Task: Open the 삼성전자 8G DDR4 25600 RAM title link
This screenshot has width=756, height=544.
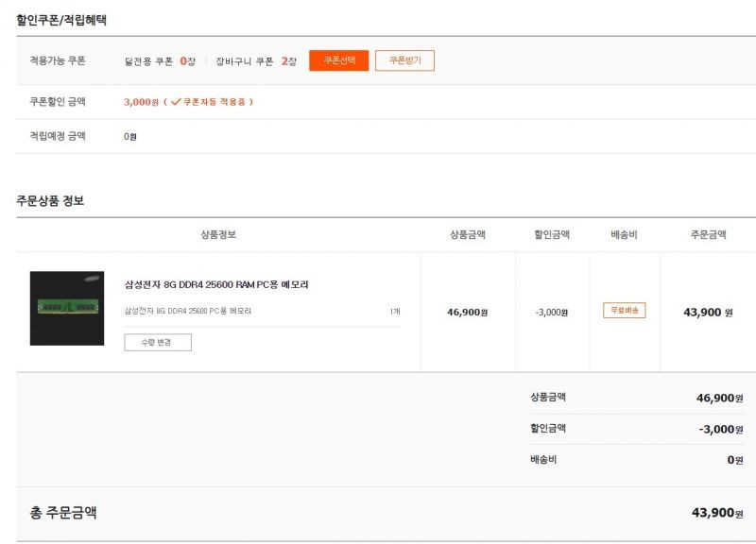Action: [216, 284]
